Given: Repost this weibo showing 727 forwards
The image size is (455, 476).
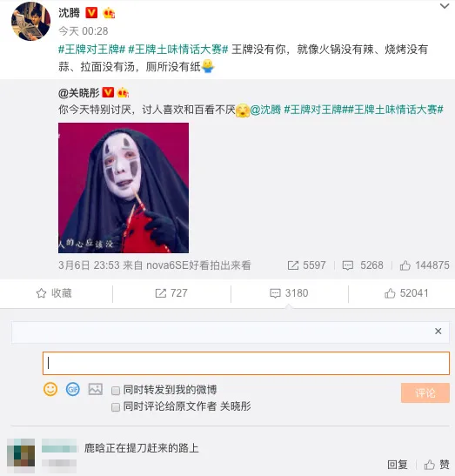Looking at the screenshot, I should pyautogui.click(x=171, y=293).
